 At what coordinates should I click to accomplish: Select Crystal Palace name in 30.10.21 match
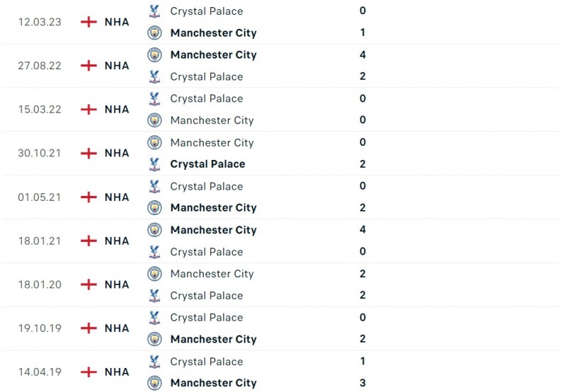point(207,164)
